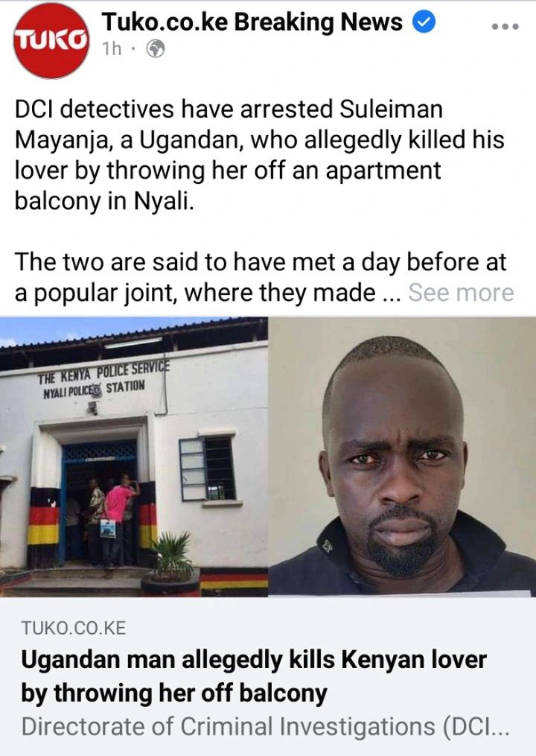Click the station window in the left photo
Viewport: 536px width, 756px height.
coord(208,468)
